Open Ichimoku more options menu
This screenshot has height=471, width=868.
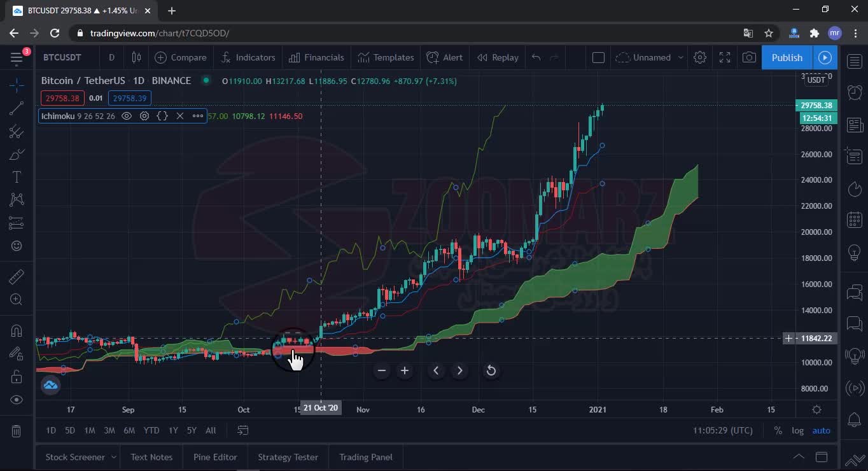[x=198, y=116]
